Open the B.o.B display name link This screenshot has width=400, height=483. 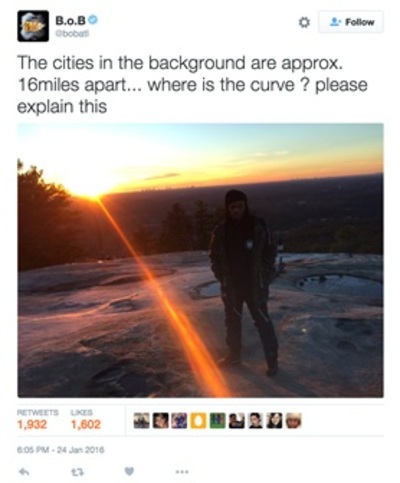click(x=71, y=21)
